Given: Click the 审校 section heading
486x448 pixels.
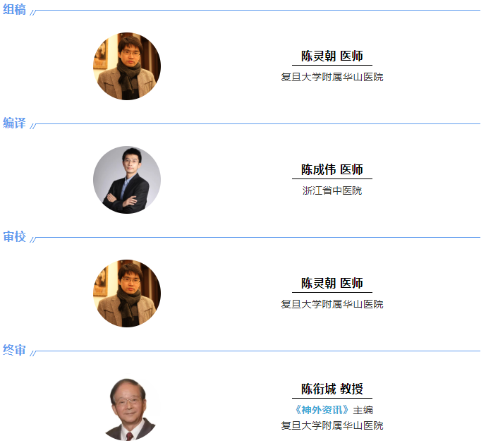Looking at the screenshot, I should 14,236.
